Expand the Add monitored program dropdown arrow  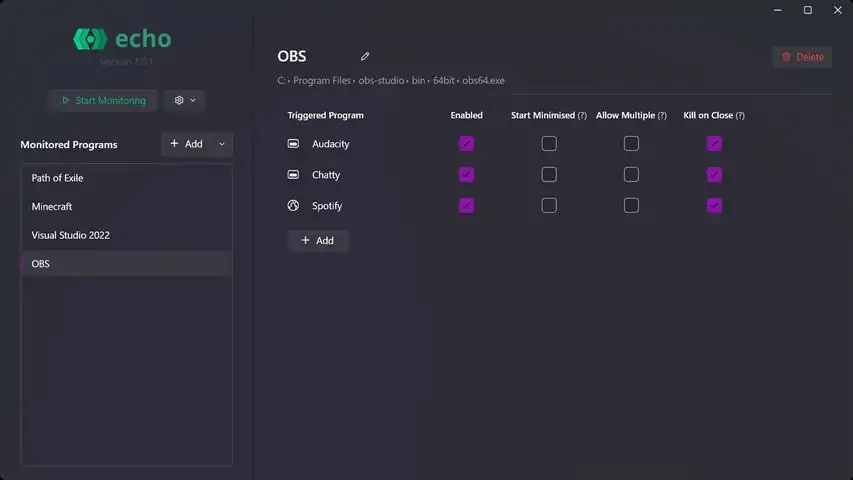(222, 144)
